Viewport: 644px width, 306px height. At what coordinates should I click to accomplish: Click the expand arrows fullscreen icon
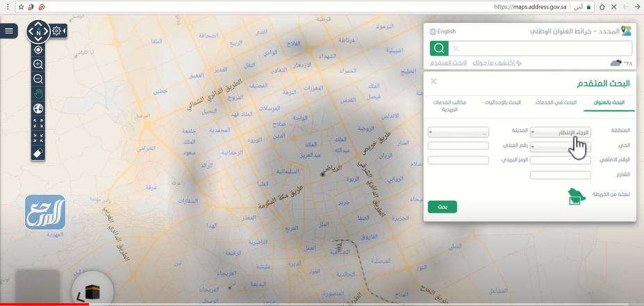click(38, 123)
